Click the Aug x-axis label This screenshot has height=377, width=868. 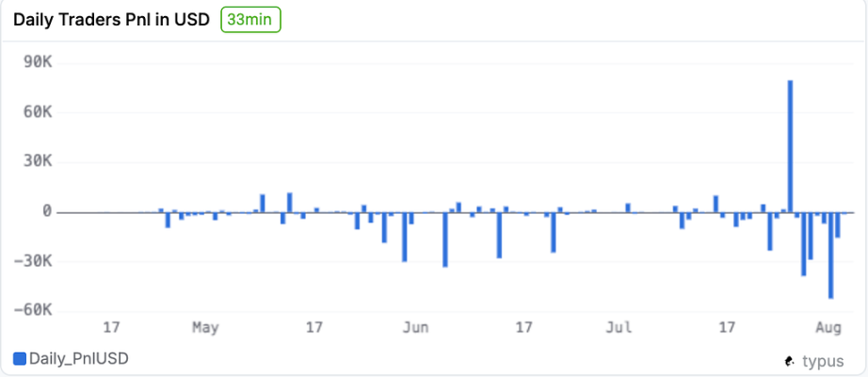coord(828,328)
